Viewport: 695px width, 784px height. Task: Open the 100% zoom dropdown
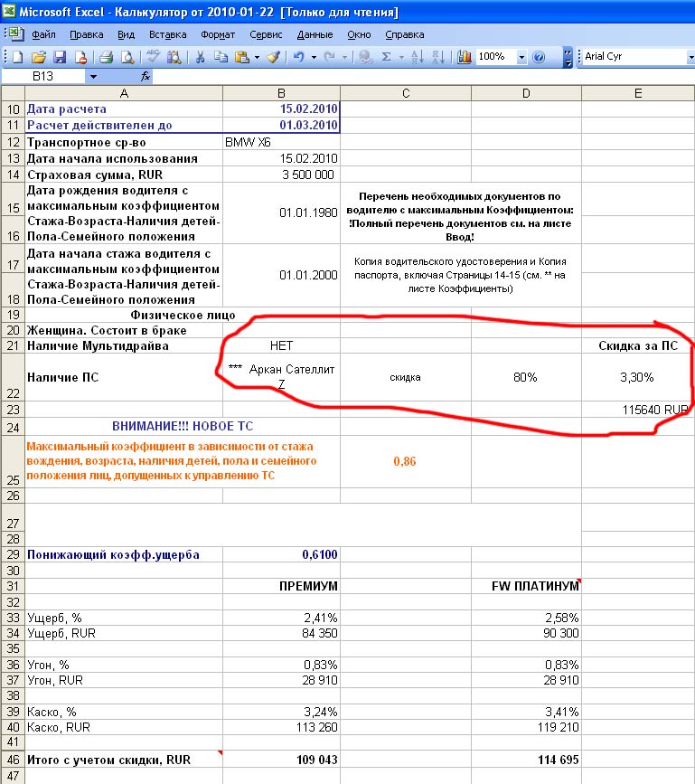[521, 57]
